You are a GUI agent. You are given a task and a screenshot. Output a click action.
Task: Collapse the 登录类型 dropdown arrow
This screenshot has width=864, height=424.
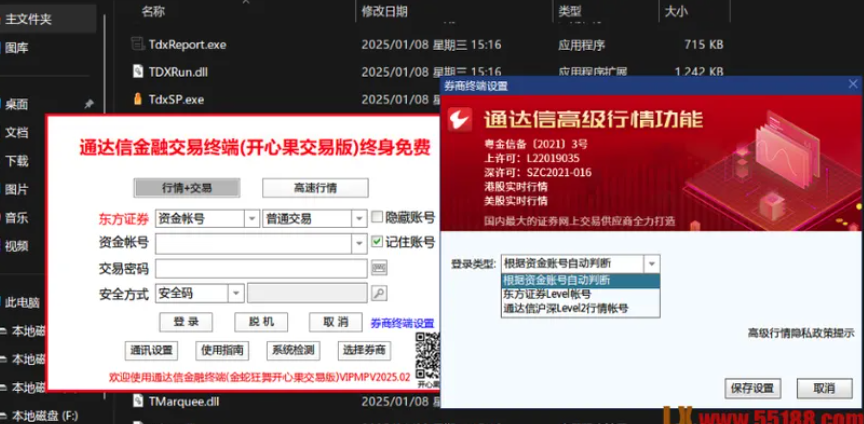[652, 264]
